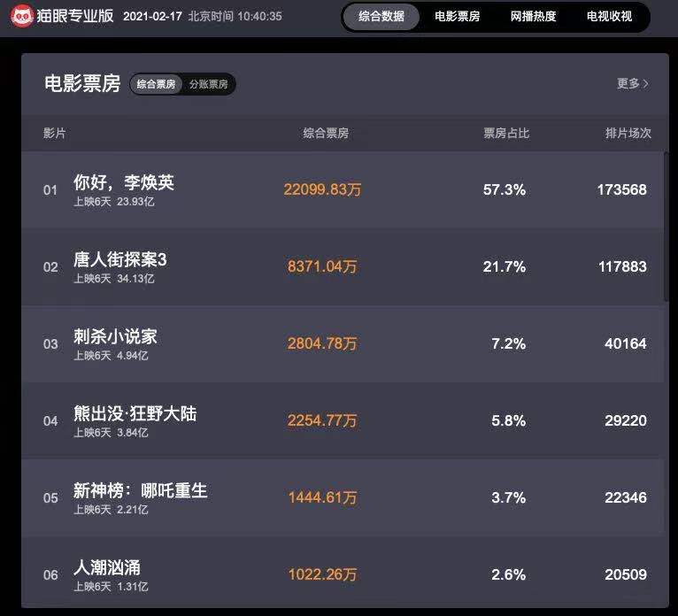
Task: Click the 票房占比 column header
Action: click(x=506, y=134)
